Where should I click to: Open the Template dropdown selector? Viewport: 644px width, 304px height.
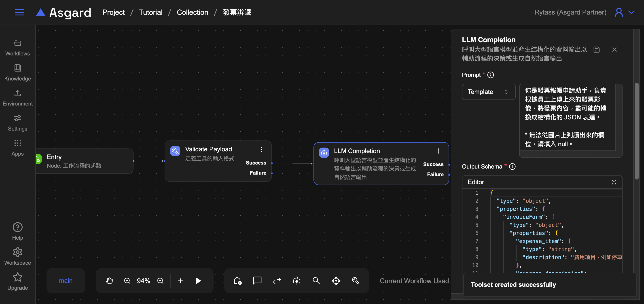[488, 92]
